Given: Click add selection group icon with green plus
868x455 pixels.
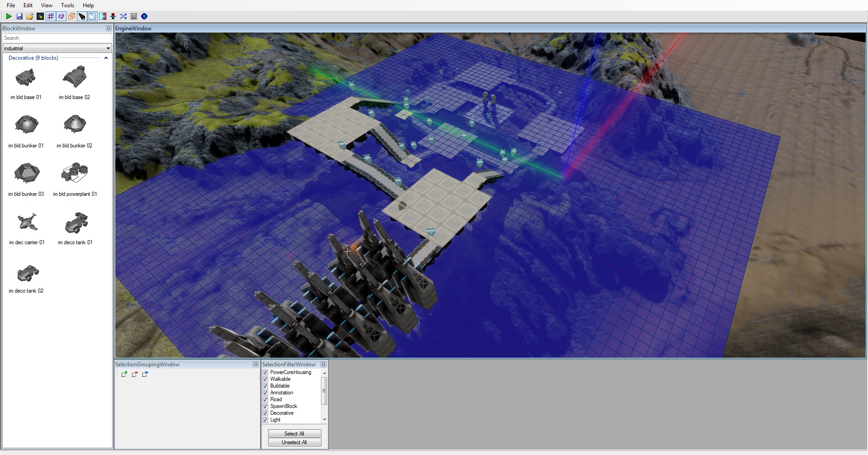Looking at the screenshot, I should (x=124, y=374).
